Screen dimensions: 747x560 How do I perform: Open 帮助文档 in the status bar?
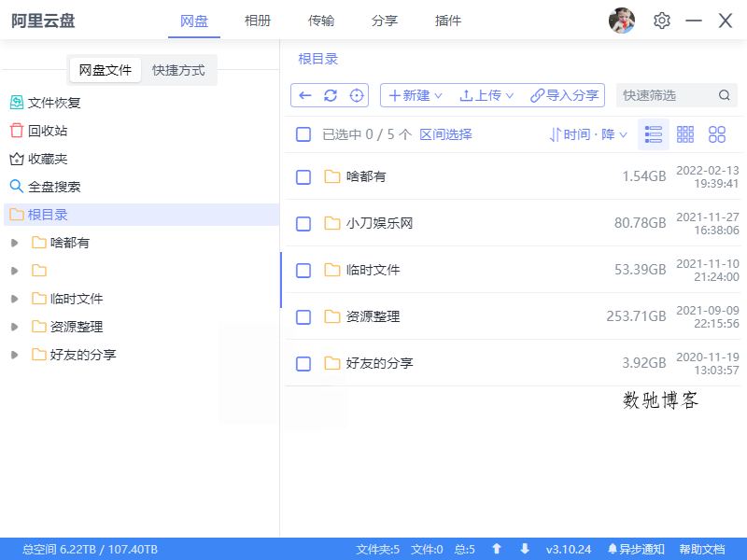[702, 549]
